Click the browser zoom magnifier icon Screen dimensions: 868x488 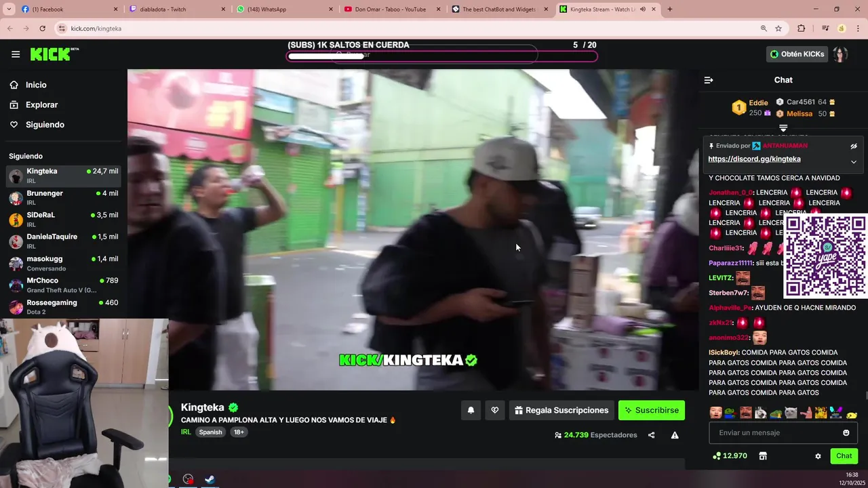(764, 28)
